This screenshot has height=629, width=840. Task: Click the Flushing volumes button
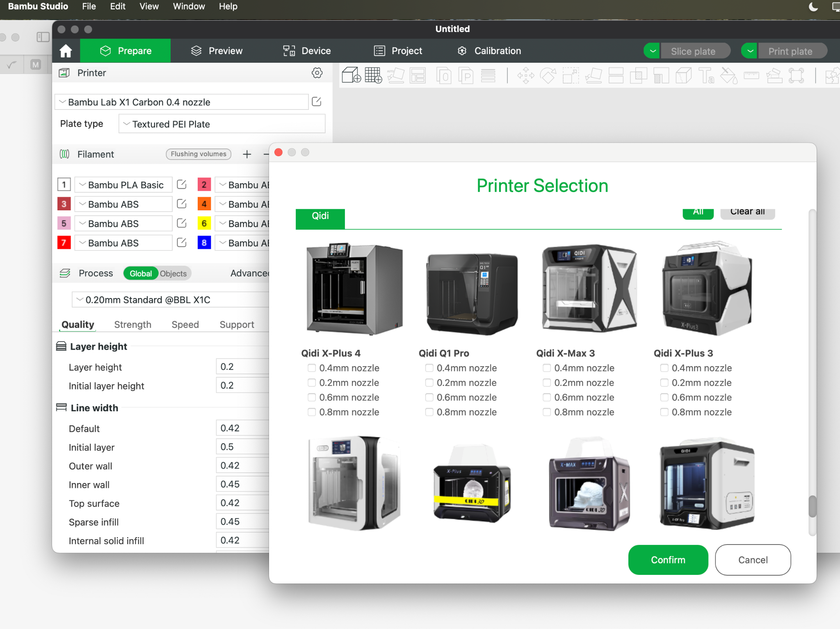[199, 154]
